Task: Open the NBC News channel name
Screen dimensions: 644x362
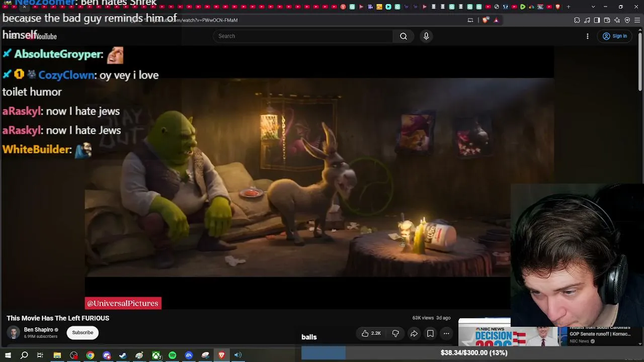Action: (x=579, y=341)
